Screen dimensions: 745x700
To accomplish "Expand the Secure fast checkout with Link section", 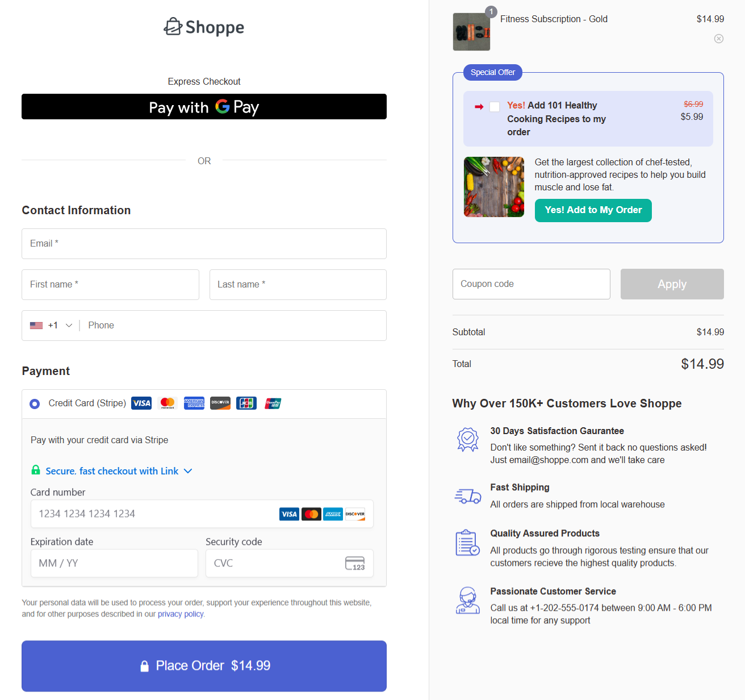I will (x=189, y=470).
